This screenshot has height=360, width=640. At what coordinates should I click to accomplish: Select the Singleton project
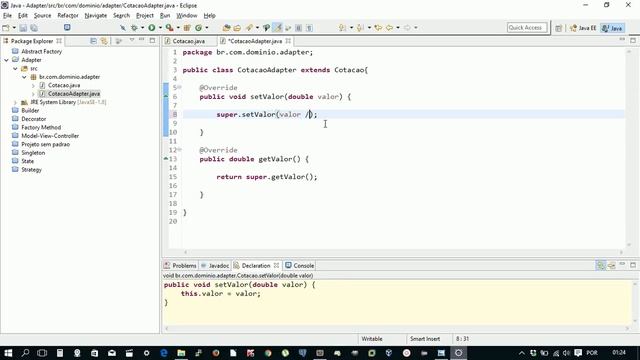(x=33, y=153)
